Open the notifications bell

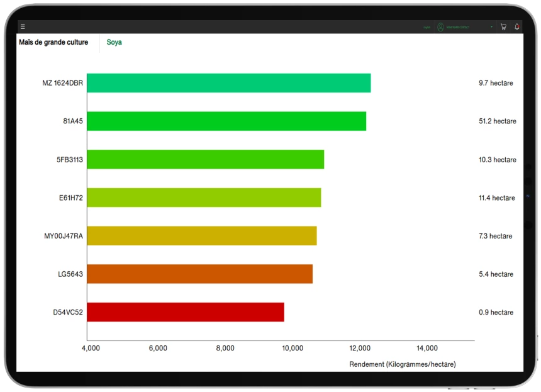[517, 27]
